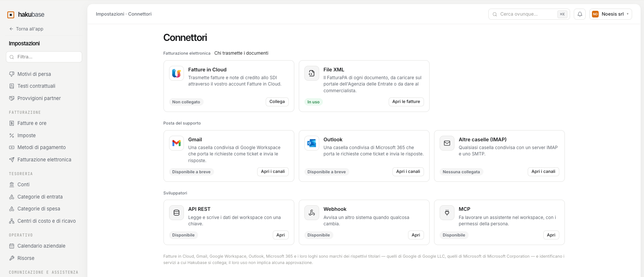Viewport: 644px width, 277px height.
Task: Click the In uso status badge
Action: (313, 102)
